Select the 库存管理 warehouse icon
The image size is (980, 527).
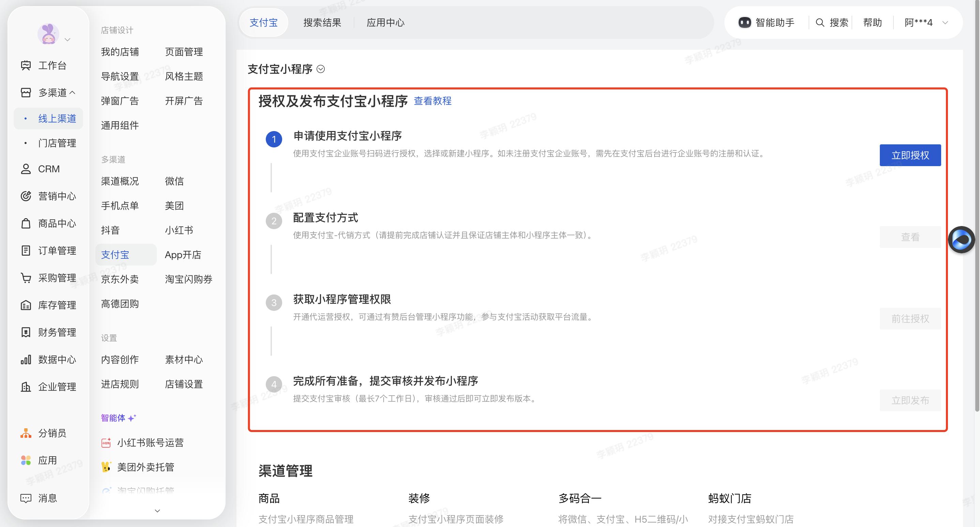coord(26,305)
